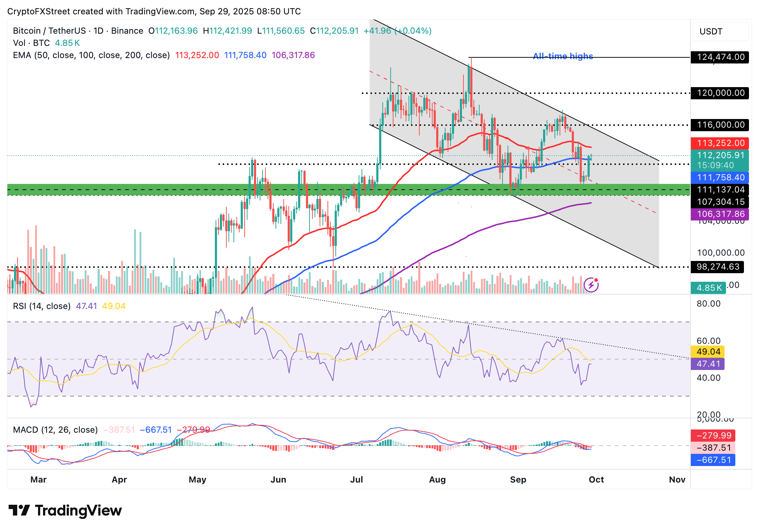Select the Bitcoin / TetherUS symbol title

49,31
